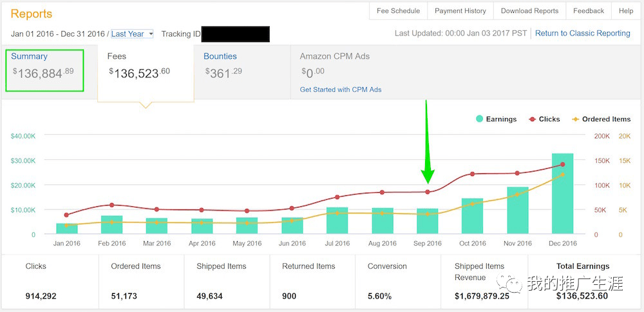Toggle the Clicks legend series
The image size is (644, 312).
point(544,119)
